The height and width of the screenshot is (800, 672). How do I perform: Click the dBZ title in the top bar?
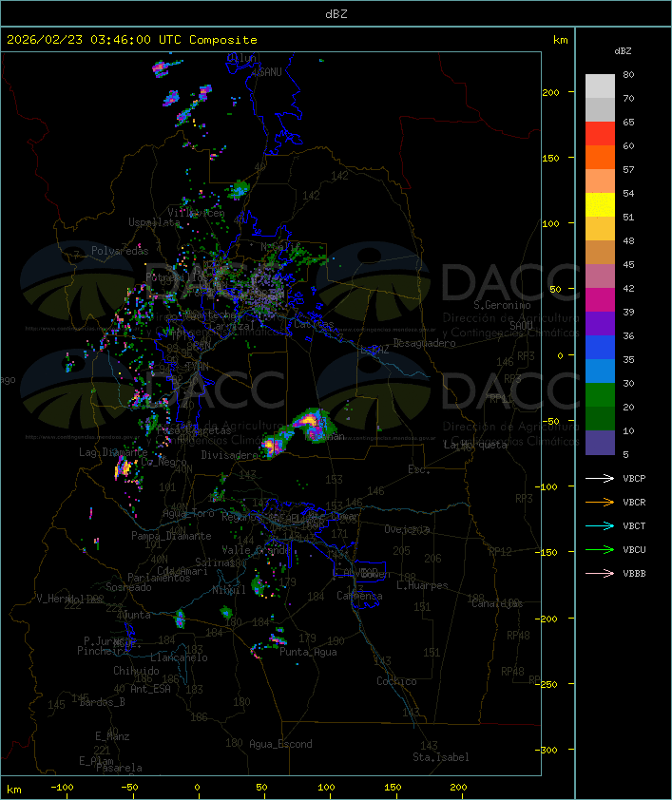click(x=336, y=14)
